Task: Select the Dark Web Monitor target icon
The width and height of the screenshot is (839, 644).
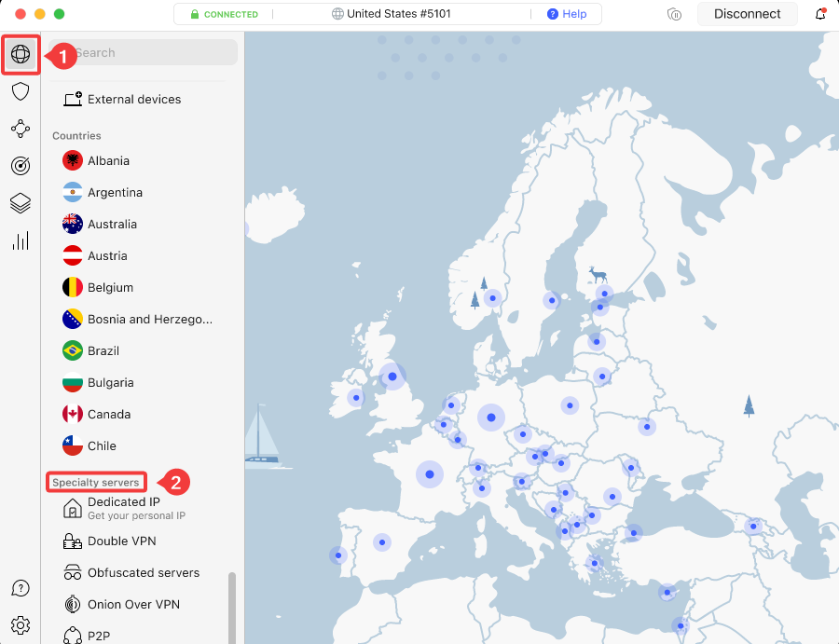Action: pyautogui.click(x=21, y=166)
